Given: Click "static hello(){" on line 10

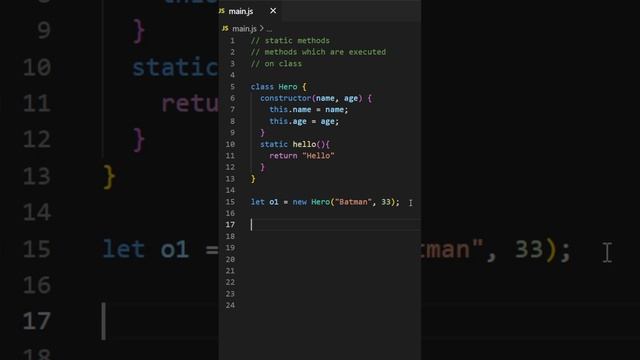Looking at the screenshot, I should (295, 144).
